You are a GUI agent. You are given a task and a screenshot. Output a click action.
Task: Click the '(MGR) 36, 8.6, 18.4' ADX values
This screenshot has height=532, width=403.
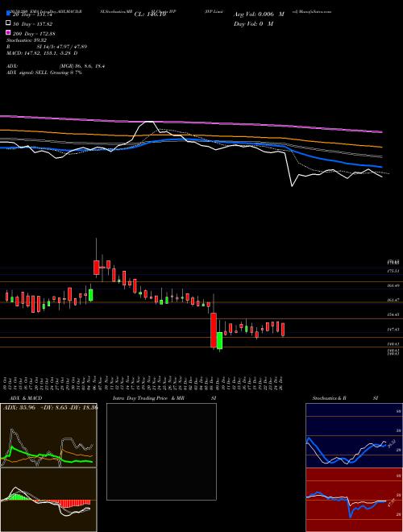81,66
